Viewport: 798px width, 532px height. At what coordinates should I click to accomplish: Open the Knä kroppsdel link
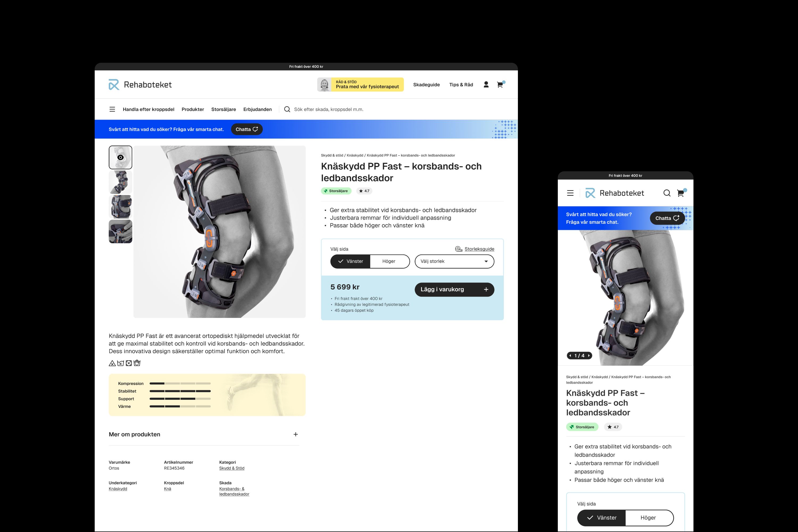click(x=168, y=489)
